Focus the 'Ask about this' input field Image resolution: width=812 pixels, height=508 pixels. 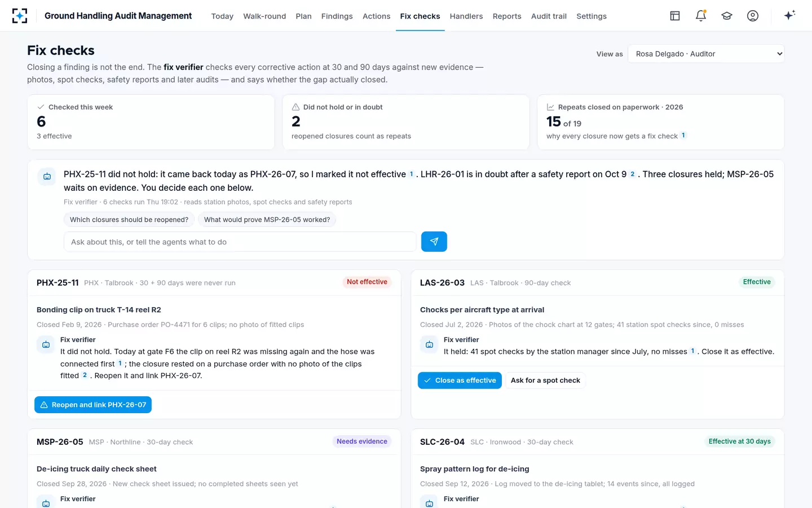pyautogui.click(x=240, y=242)
